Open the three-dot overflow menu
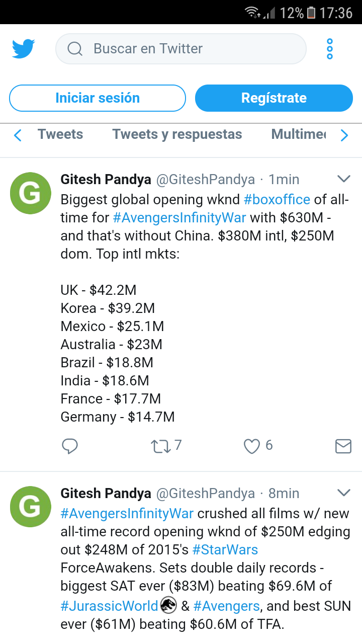The height and width of the screenshot is (644, 362). pos(330,49)
